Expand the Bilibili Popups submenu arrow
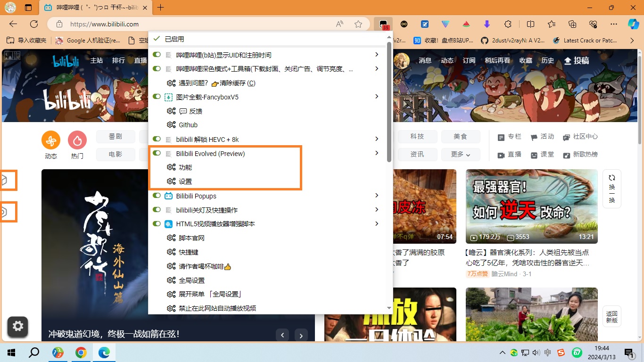The width and height of the screenshot is (644, 362). click(x=377, y=196)
